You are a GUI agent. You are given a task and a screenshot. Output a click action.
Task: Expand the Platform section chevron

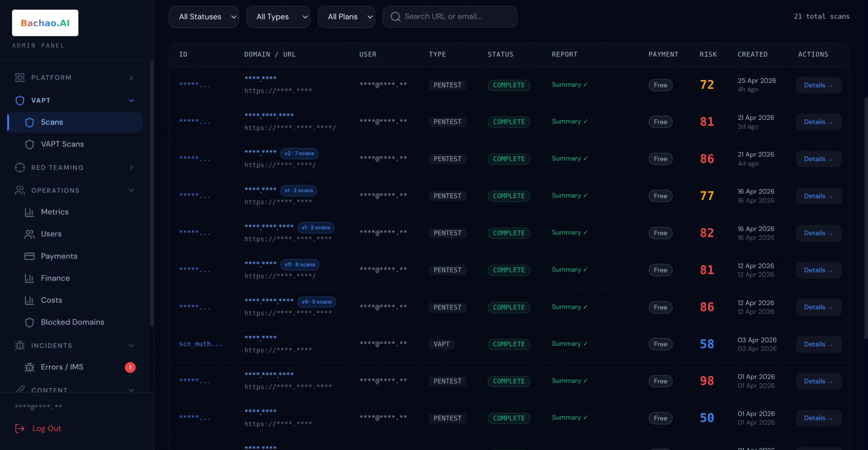tap(131, 78)
